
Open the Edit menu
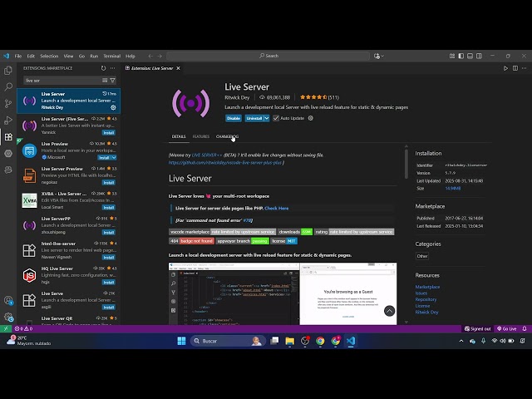coord(31,56)
